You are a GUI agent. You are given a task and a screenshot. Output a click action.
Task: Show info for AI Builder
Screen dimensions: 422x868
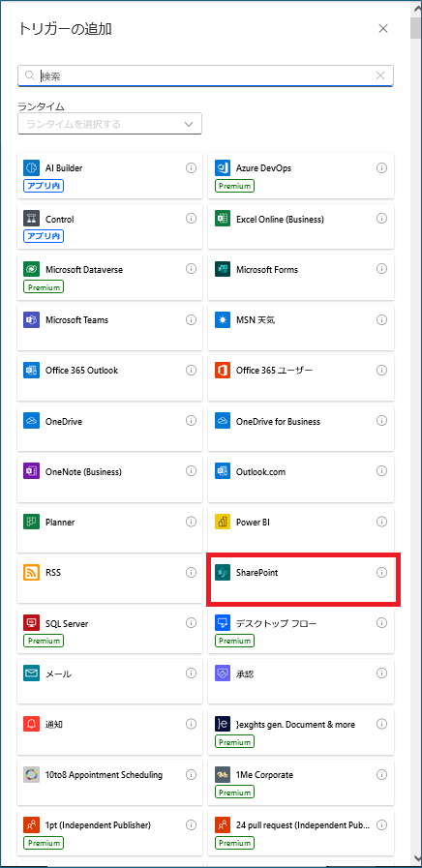pos(191,167)
